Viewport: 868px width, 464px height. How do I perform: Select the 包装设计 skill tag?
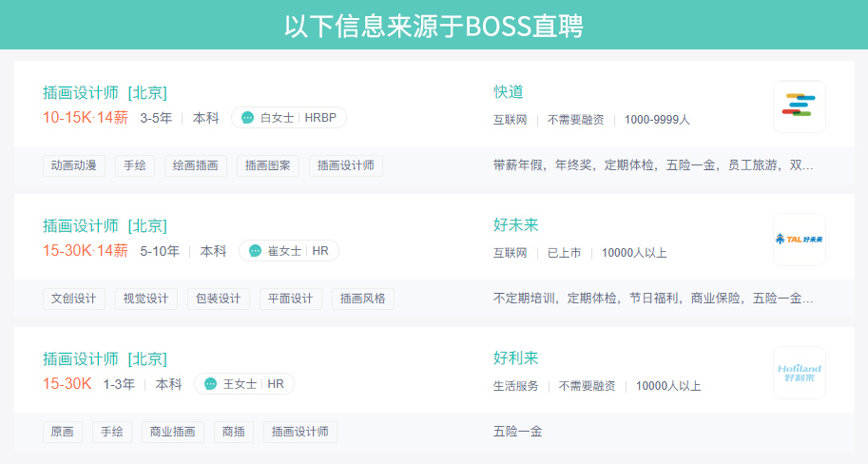[218, 299]
